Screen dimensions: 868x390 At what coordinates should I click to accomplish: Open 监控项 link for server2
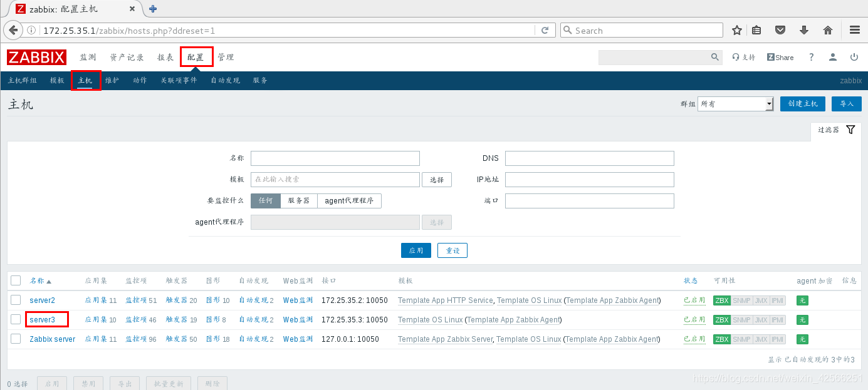click(x=137, y=300)
